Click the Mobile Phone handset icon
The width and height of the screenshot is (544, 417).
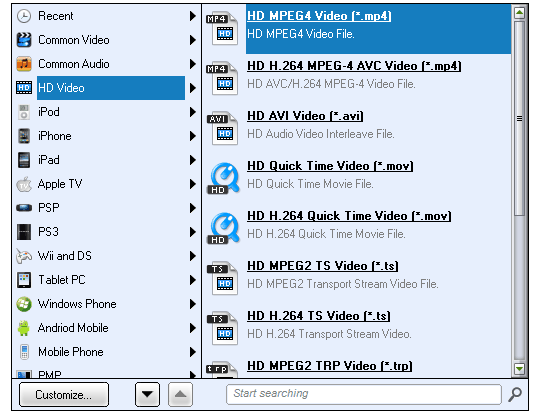pos(24,352)
